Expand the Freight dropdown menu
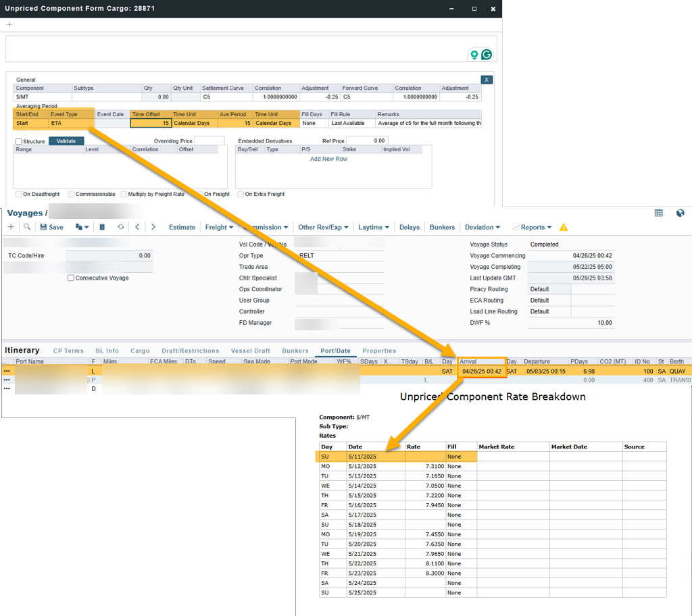 click(x=219, y=227)
